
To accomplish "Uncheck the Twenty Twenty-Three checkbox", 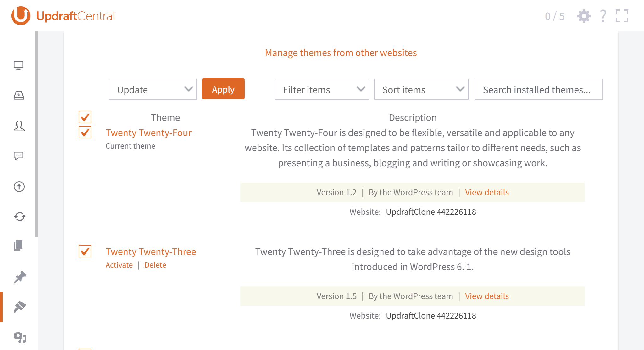I will (85, 251).
